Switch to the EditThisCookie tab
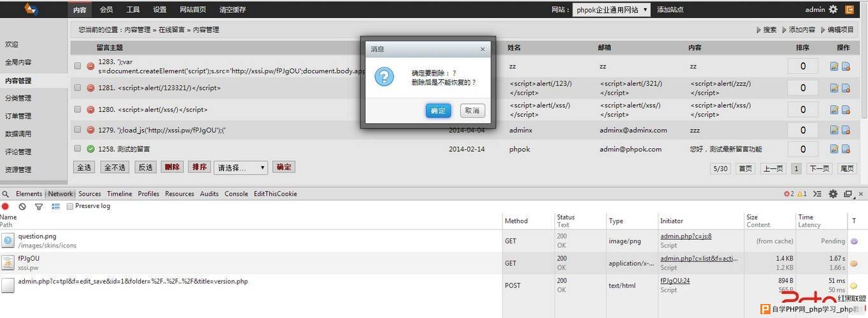The image size is (868, 318). (275, 194)
